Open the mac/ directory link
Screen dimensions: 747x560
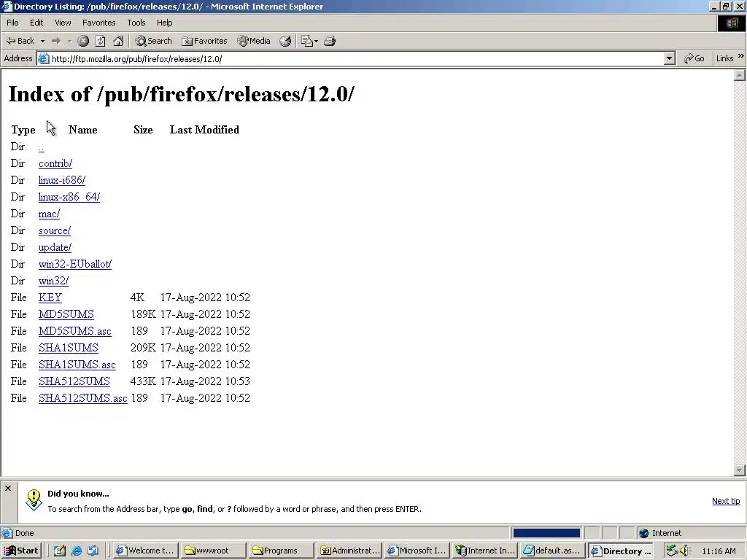click(x=49, y=214)
